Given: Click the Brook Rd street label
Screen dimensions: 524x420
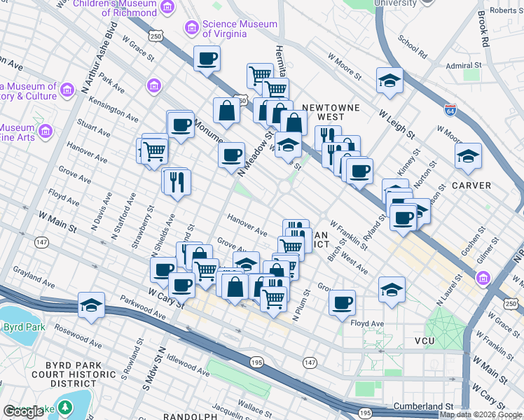Looking at the screenshot, I should click(483, 29).
